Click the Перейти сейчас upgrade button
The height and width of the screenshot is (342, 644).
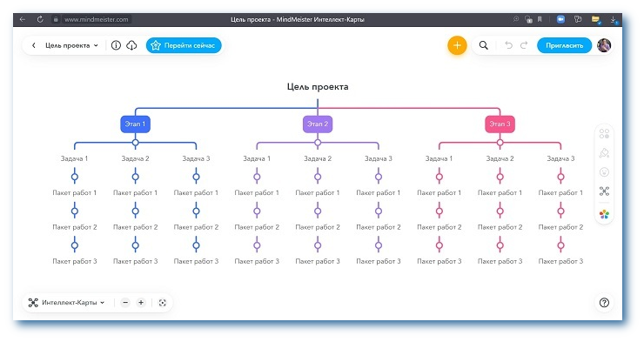(x=184, y=45)
